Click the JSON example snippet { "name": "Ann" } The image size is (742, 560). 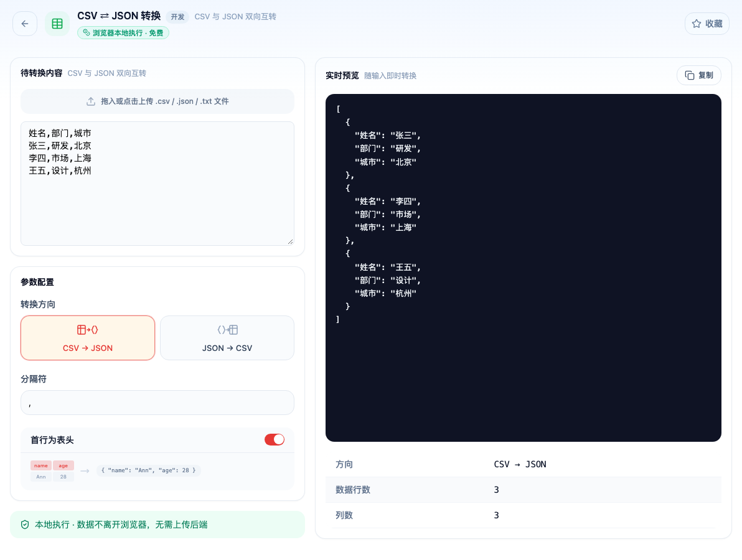click(x=149, y=470)
